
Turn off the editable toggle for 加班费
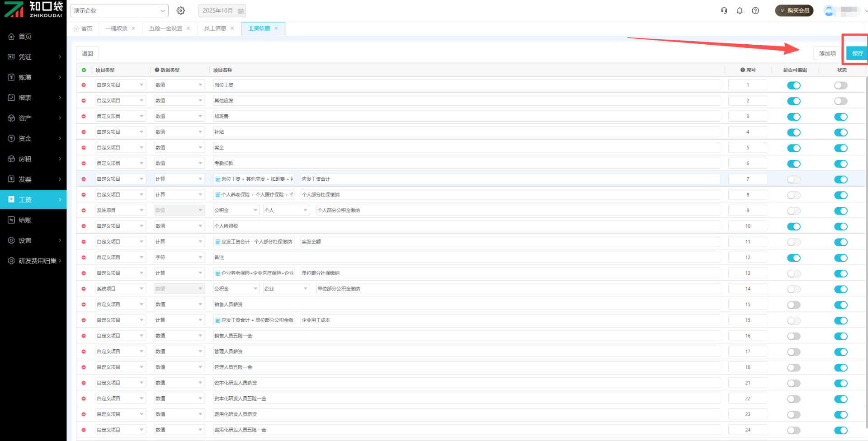(793, 117)
